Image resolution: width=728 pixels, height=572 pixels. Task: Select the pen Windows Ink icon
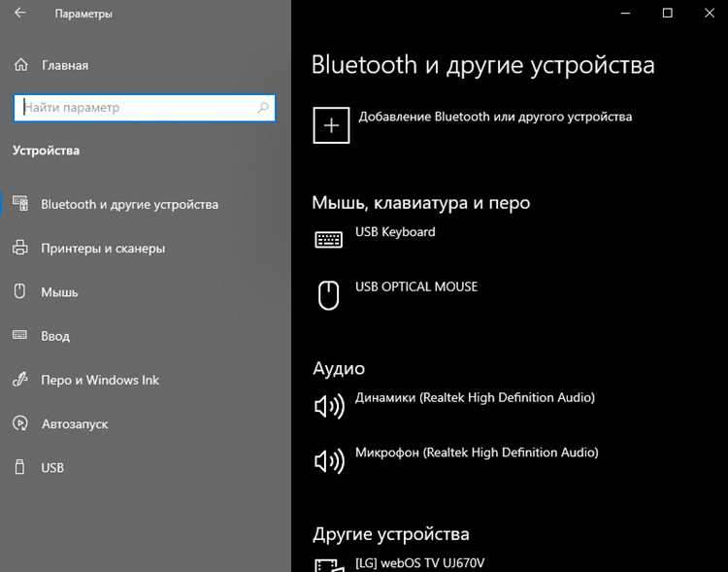[20, 379]
